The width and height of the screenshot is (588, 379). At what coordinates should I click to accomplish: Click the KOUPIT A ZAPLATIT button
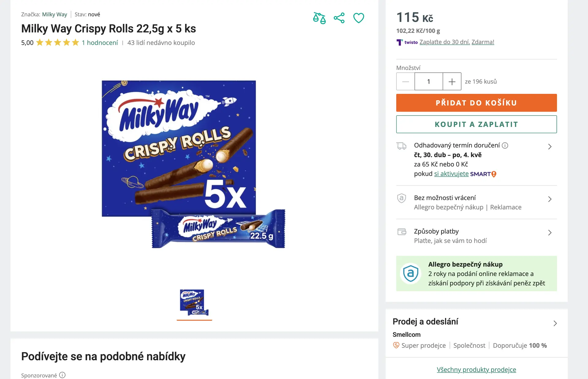click(476, 124)
